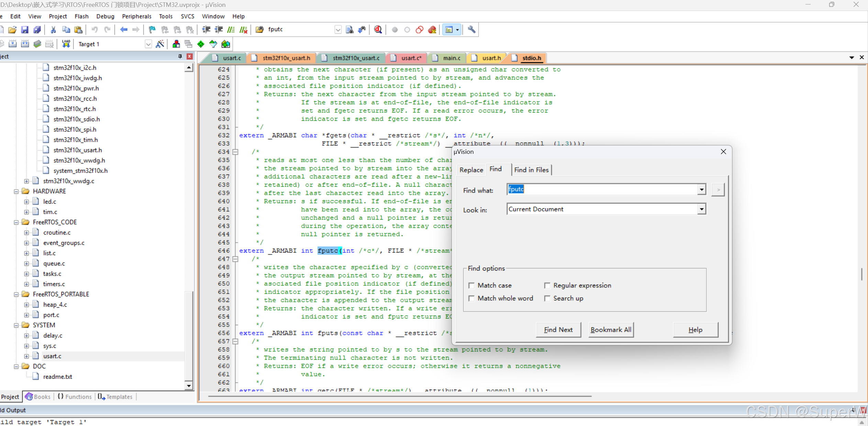This screenshot has height=426, width=868.
Task: Click the Rebuild all target files icon
Action: 25,44
